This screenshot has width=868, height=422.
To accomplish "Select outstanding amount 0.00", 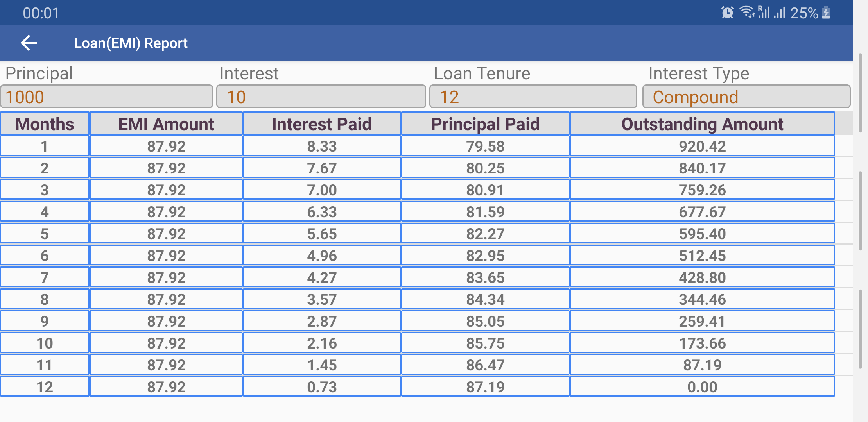I will 702,387.
